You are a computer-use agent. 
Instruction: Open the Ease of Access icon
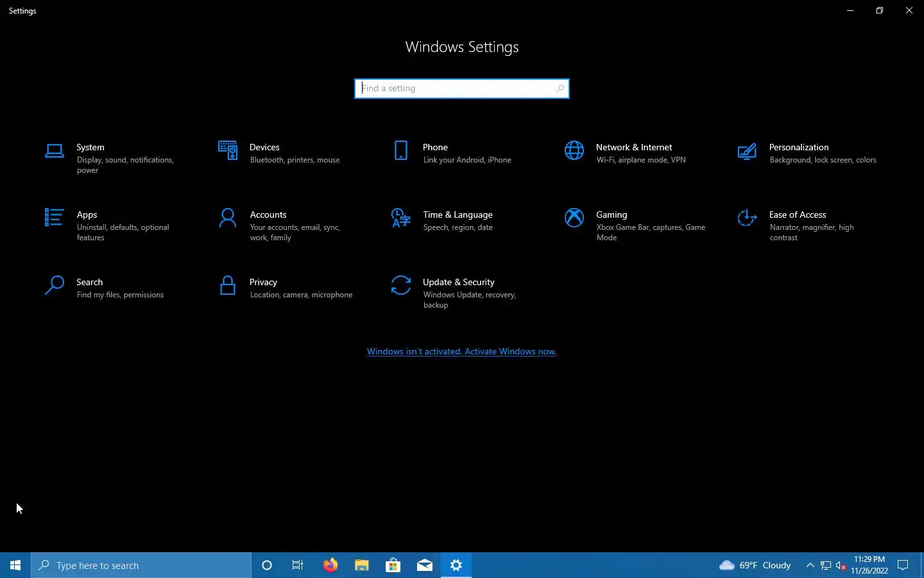click(747, 218)
